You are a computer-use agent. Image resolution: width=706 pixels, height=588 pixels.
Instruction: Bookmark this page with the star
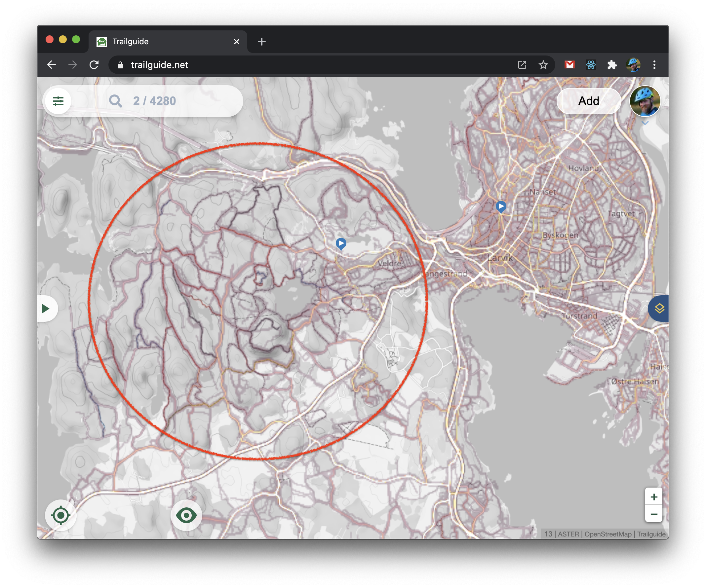click(543, 65)
